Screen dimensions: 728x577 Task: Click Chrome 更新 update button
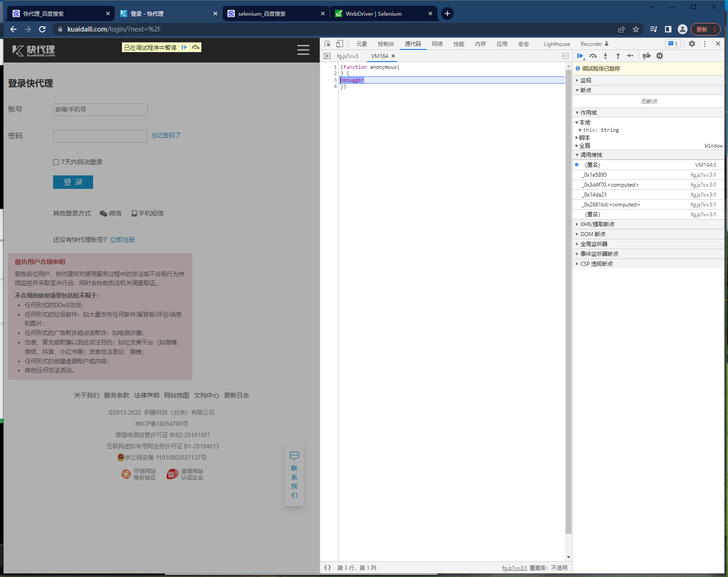point(706,29)
